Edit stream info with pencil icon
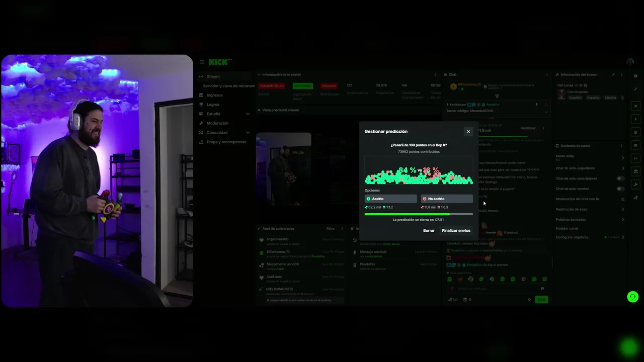 pyautogui.click(x=613, y=74)
